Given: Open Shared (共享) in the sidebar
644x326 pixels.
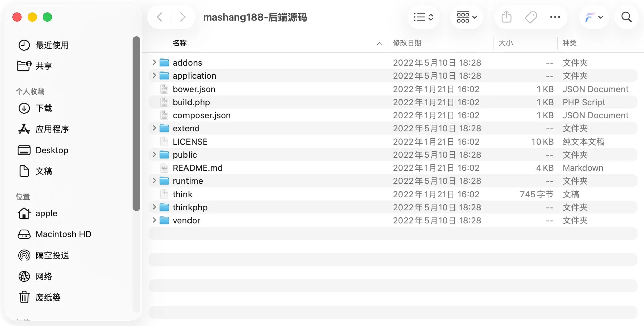Looking at the screenshot, I should (x=35, y=66).
